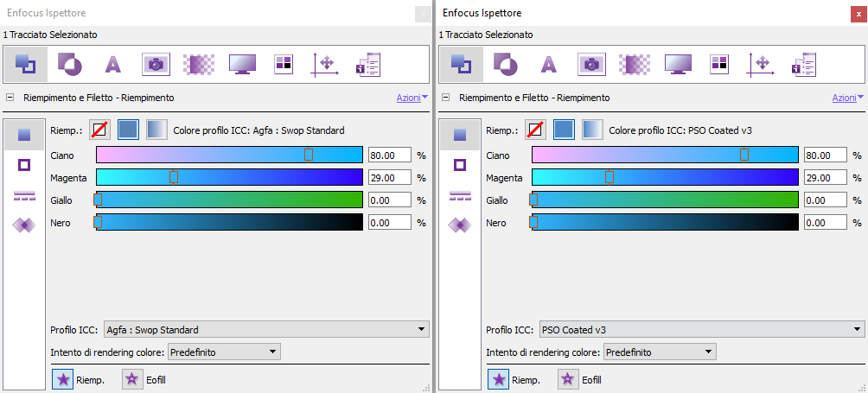Open rendering intent dropdown in left inspector
The height and width of the screenshot is (393, 868).
pos(224,352)
